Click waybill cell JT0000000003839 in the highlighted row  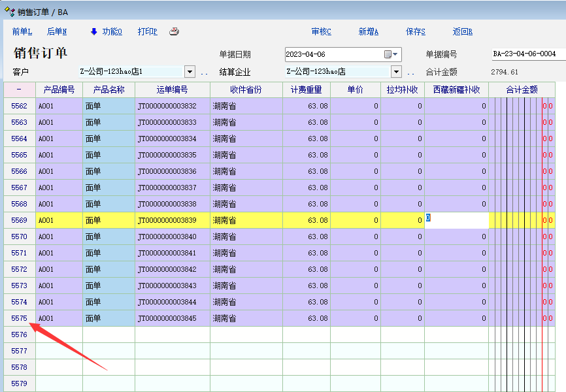click(172, 220)
